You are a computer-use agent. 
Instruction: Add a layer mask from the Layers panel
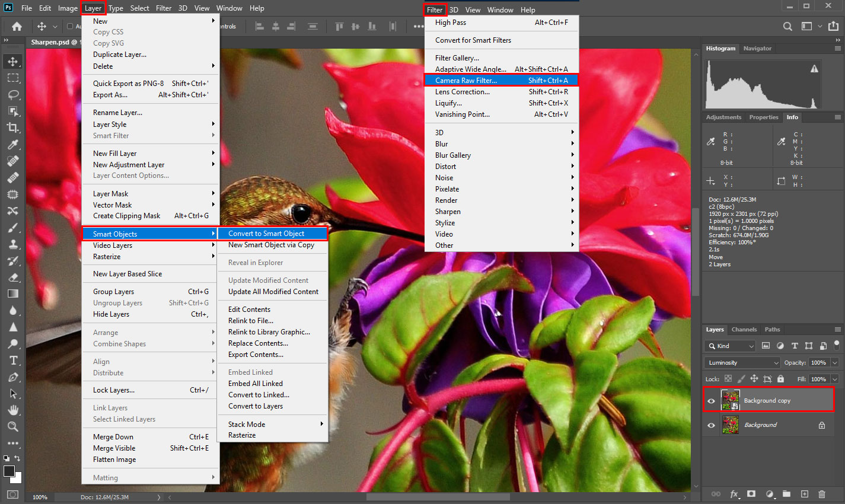pos(751,494)
